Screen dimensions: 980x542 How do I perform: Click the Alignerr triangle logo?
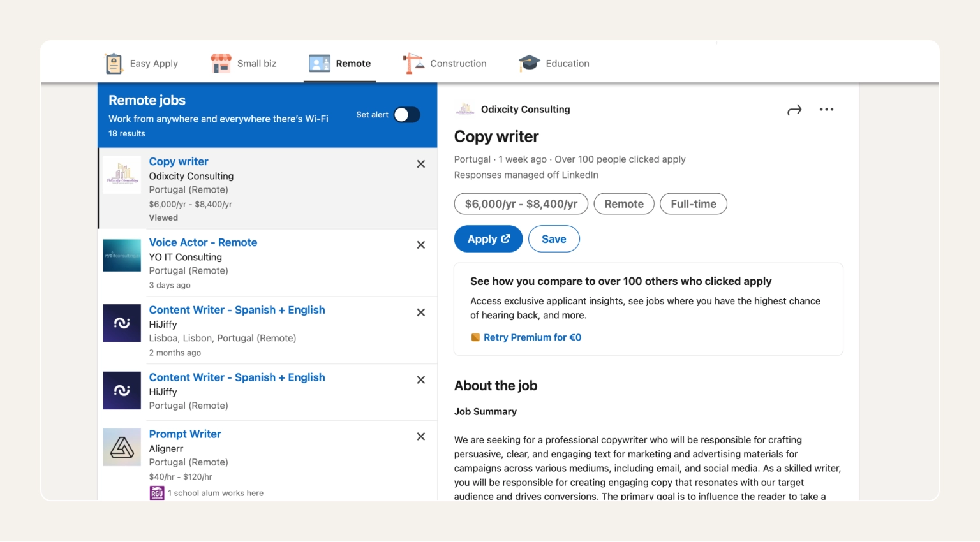pos(122,448)
